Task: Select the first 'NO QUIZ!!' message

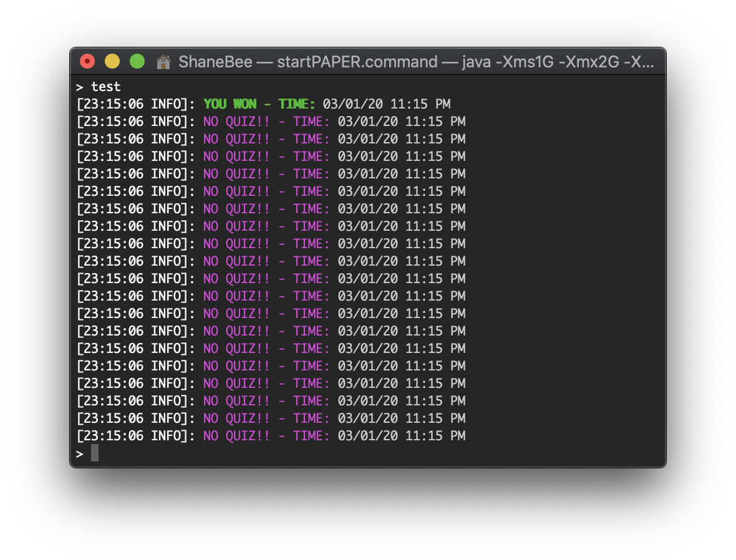Action: (x=236, y=121)
